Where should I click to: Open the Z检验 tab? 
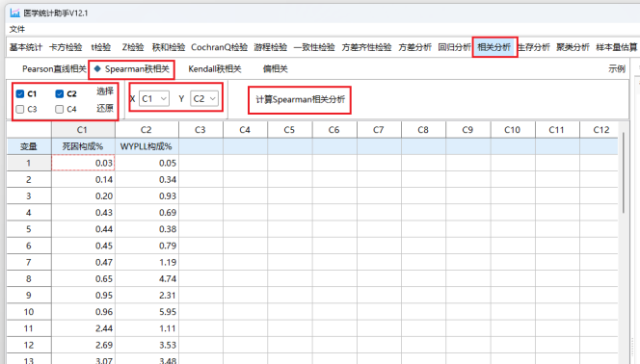133,47
